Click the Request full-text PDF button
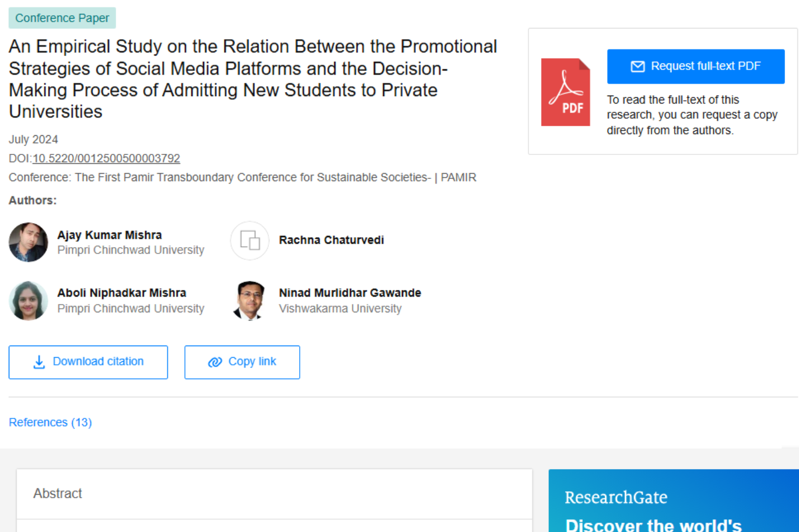 [x=695, y=66]
